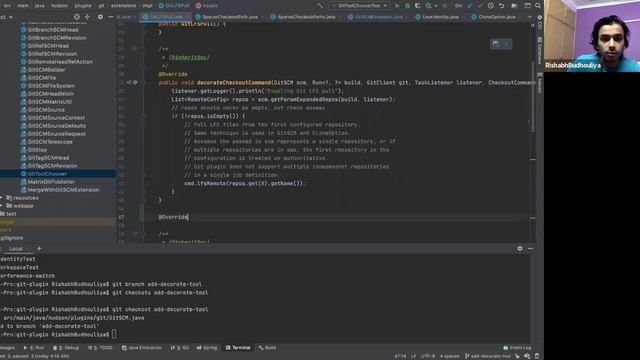Open the Search Everywhere magnifier icon
This screenshot has width=640, height=360.
point(538,6)
